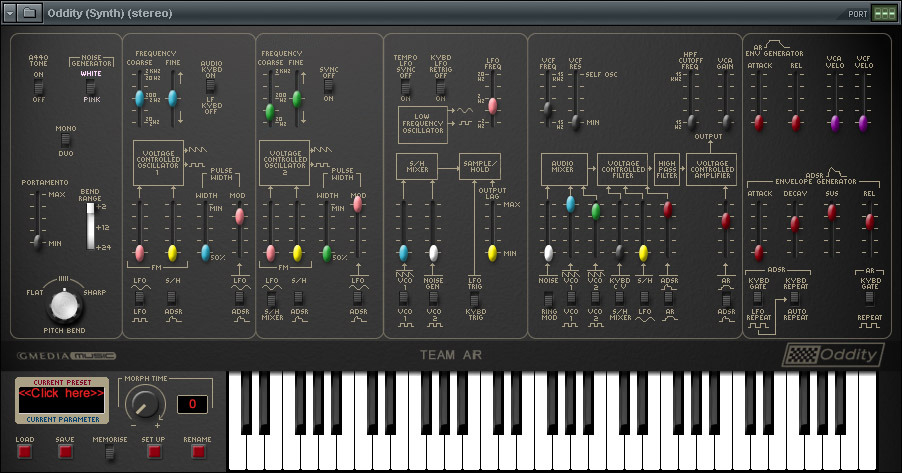Click the white Noise audio mixer slider
Screen dimensions: 902x473
click(x=548, y=253)
